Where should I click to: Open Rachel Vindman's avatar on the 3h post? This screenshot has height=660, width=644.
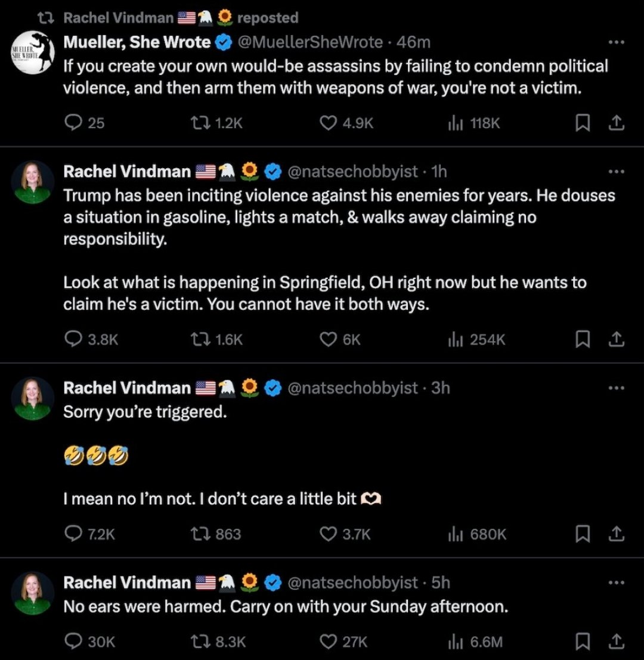coord(33,398)
